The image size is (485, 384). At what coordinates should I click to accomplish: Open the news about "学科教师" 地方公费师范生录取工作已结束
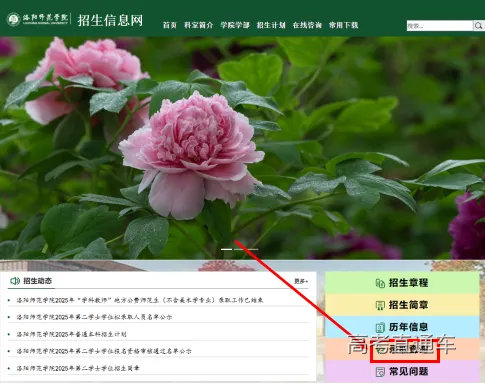140,300
